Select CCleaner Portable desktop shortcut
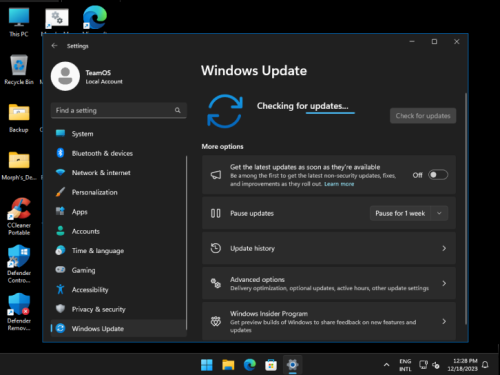This screenshot has height=375, width=500. pos(19,217)
